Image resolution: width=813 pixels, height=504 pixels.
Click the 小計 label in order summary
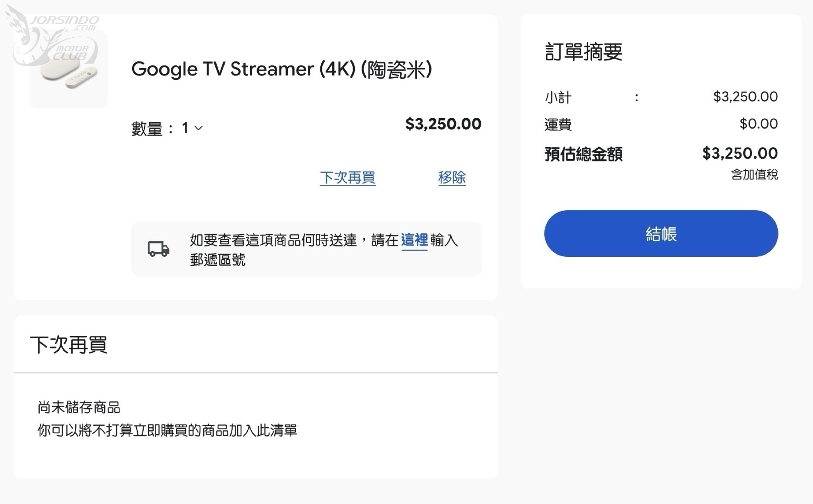[x=558, y=97]
